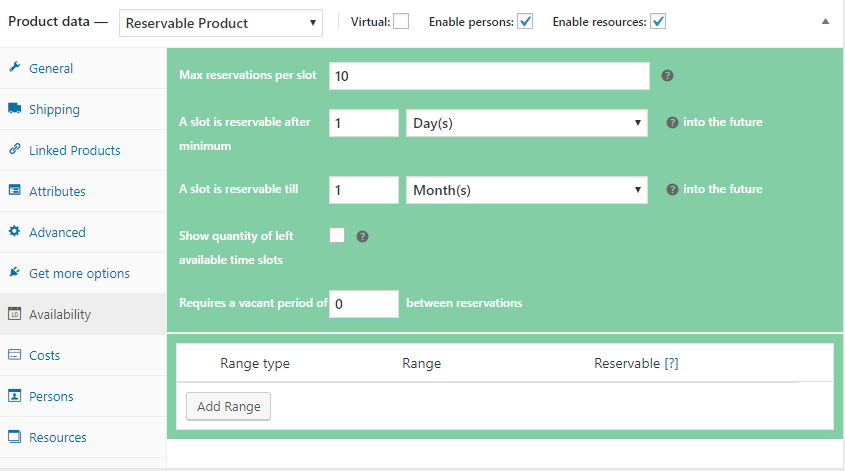The height and width of the screenshot is (471, 845).
Task: Click the plug icon beside Get more options
Action: point(15,273)
